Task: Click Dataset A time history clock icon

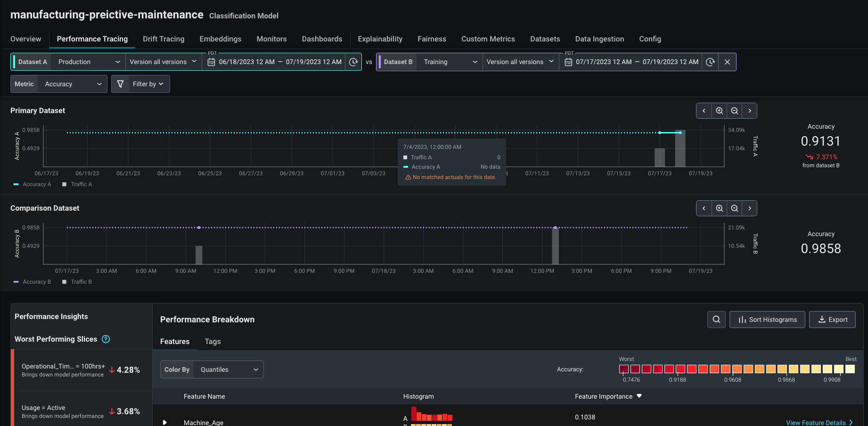Action: click(353, 62)
